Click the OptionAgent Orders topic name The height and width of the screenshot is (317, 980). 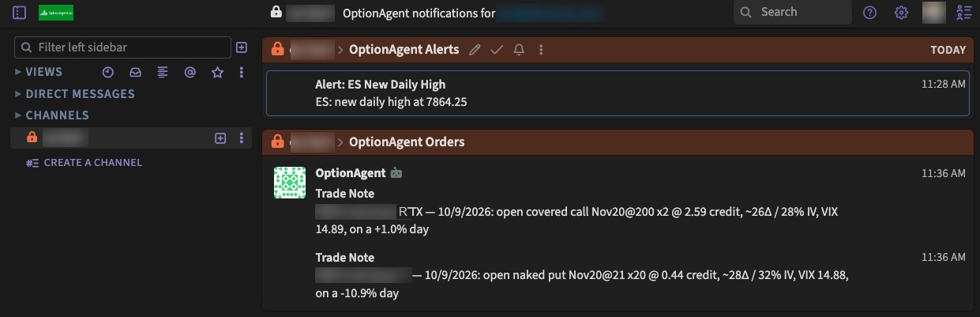click(x=407, y=142)
